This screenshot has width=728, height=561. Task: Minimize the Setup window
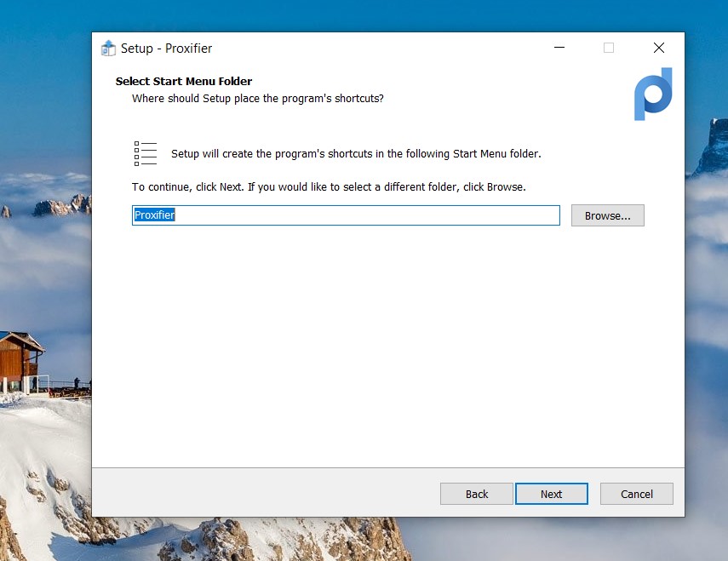coord(558,49)
